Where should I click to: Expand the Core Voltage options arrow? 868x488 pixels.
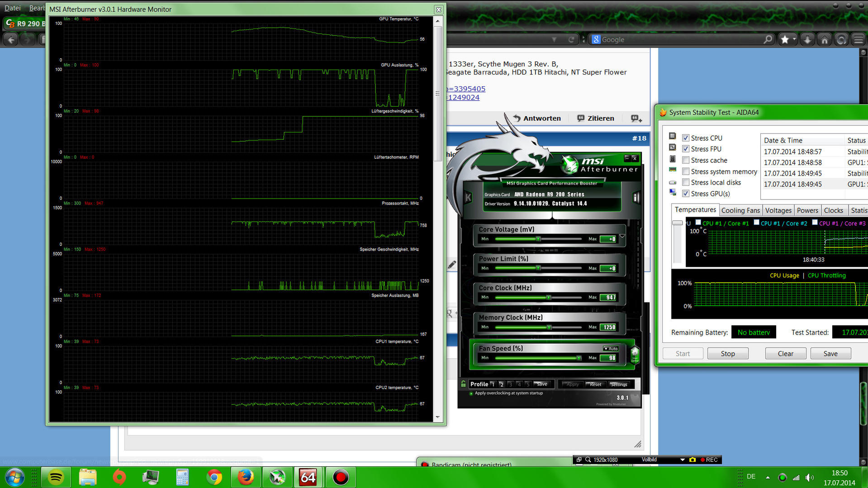click(x=622, y=236)
